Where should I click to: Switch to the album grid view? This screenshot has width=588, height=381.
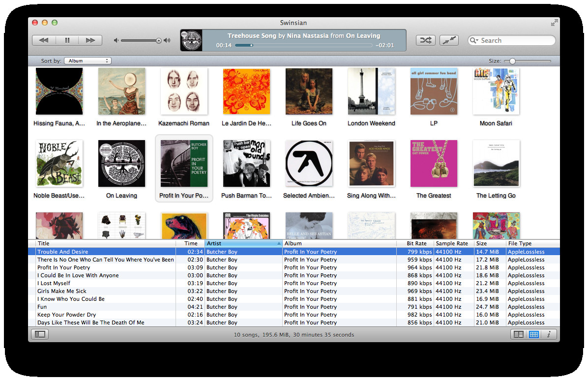click(533, 334)
